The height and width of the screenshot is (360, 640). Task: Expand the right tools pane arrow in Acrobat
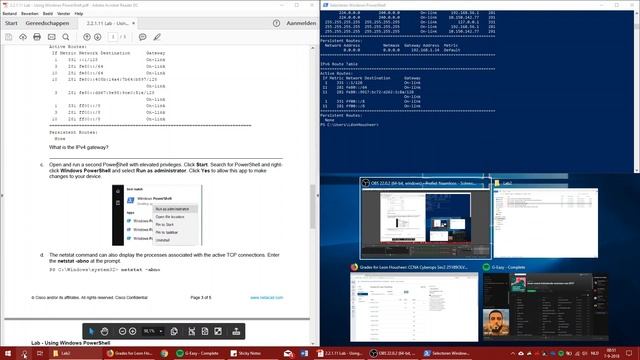318,196
